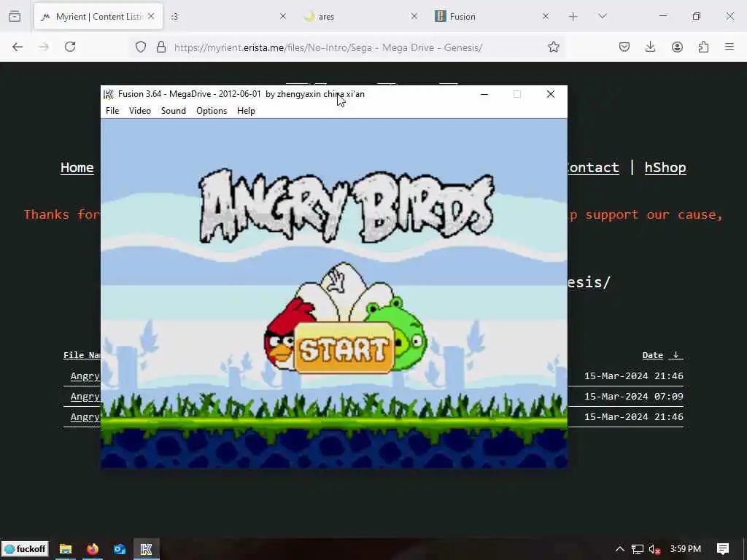747x560 pixels.
Task: Click the START button in Angry Birds
Action: coord(344,349)
